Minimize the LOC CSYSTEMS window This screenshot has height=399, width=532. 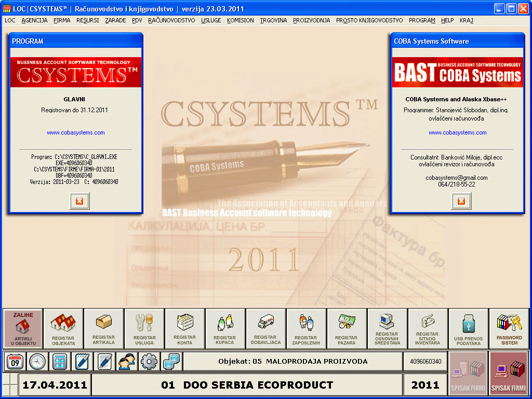coord(499,8)
